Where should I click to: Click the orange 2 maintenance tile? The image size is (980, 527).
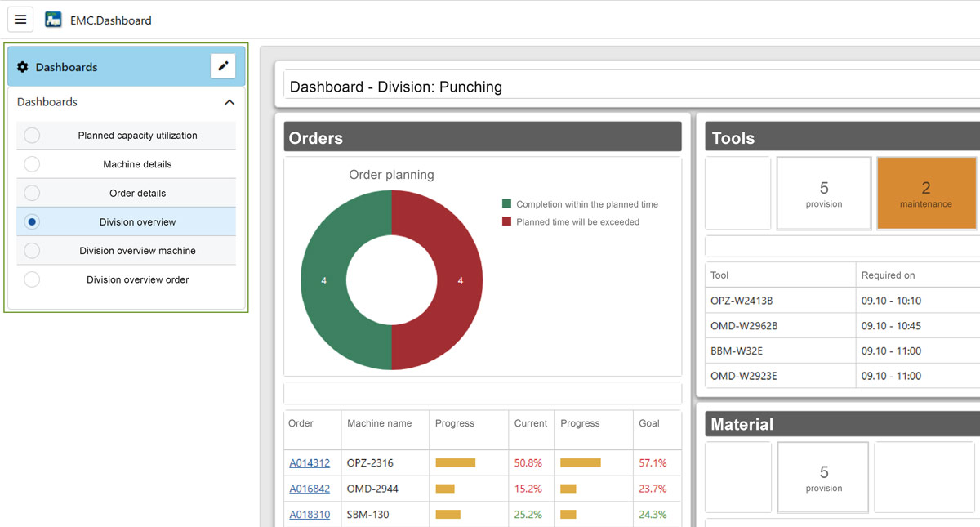(926, 194)
